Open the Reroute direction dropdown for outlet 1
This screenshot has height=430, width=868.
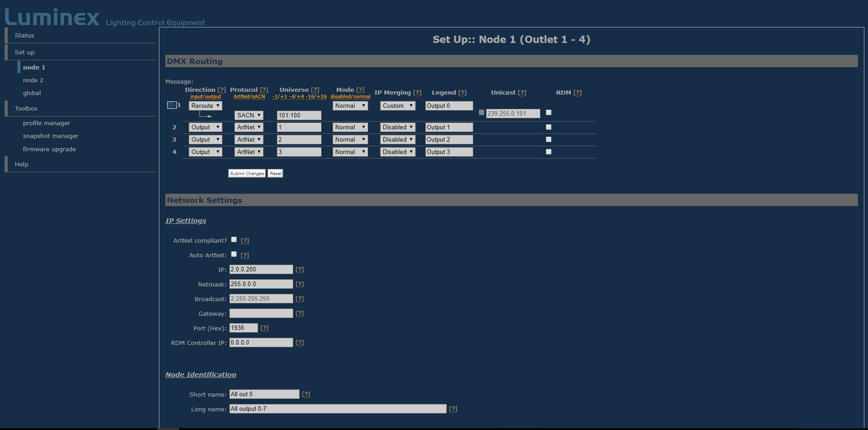click(205, 106)
